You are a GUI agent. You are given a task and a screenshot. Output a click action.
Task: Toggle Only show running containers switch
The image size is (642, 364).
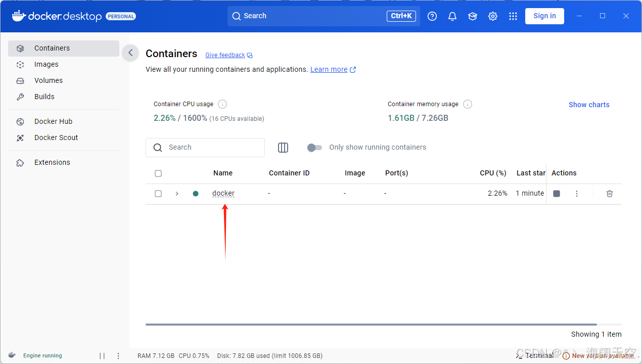click(x=314, y=148)
